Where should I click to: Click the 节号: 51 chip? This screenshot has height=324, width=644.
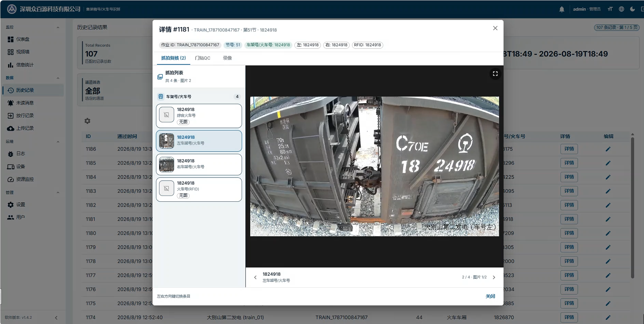pos(233,45)
